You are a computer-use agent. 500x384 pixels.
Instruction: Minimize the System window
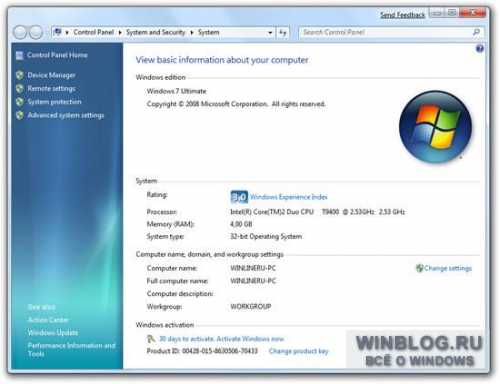tap(437, 13)
